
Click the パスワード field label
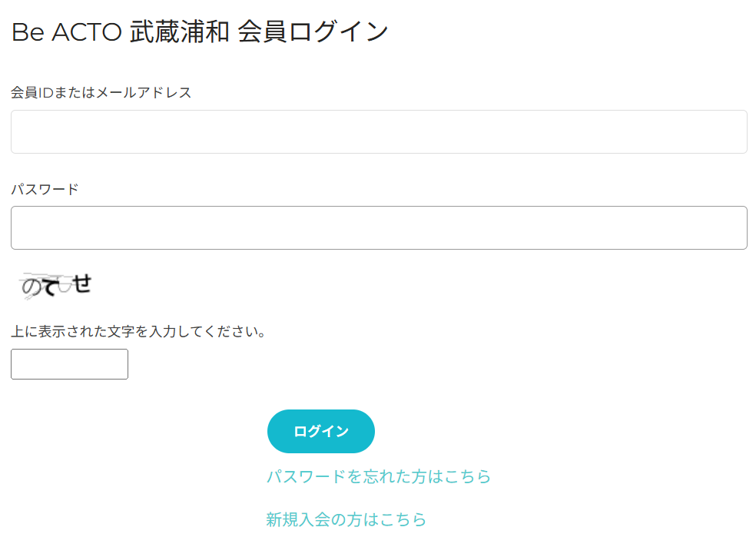click(x=45, y=189)
